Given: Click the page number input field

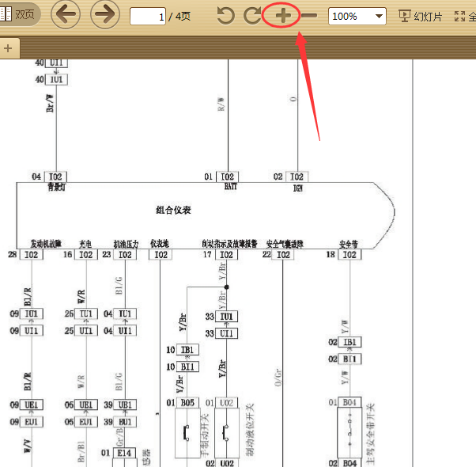Looking at the screenshot, I should click(148, 17).
